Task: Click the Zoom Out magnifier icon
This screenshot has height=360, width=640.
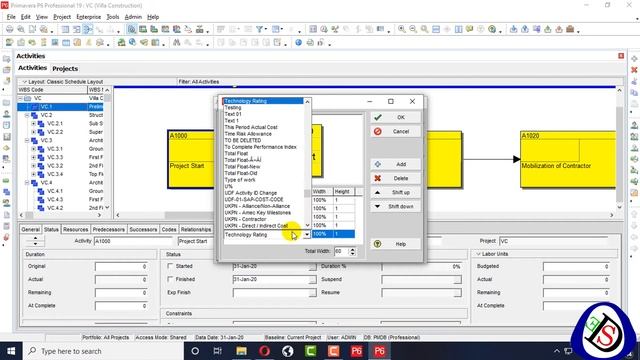Action: pos(413,29)
